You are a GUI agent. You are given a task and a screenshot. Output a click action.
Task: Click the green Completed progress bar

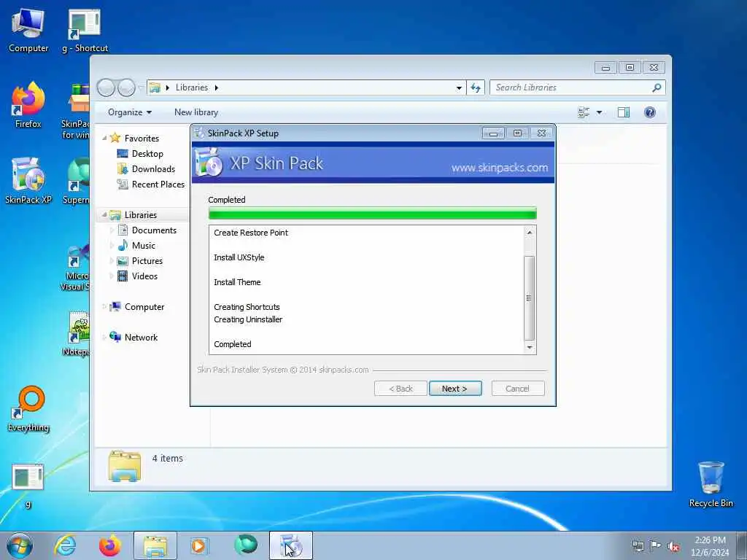click(x=373, y=214)
